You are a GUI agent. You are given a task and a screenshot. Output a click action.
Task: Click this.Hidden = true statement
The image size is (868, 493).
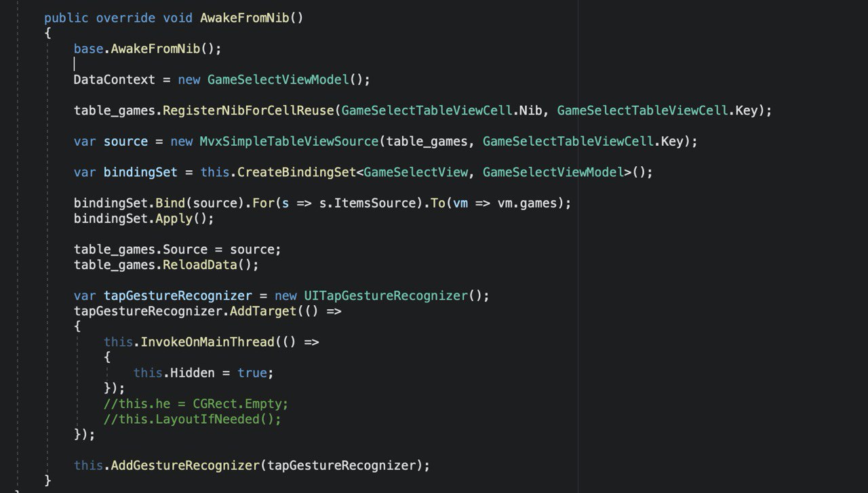click(x=203, y=373)
